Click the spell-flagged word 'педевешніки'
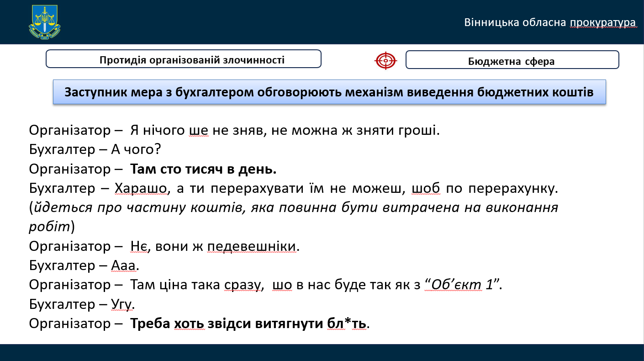This screenshot has height=361, width=644. click(252, 246)
